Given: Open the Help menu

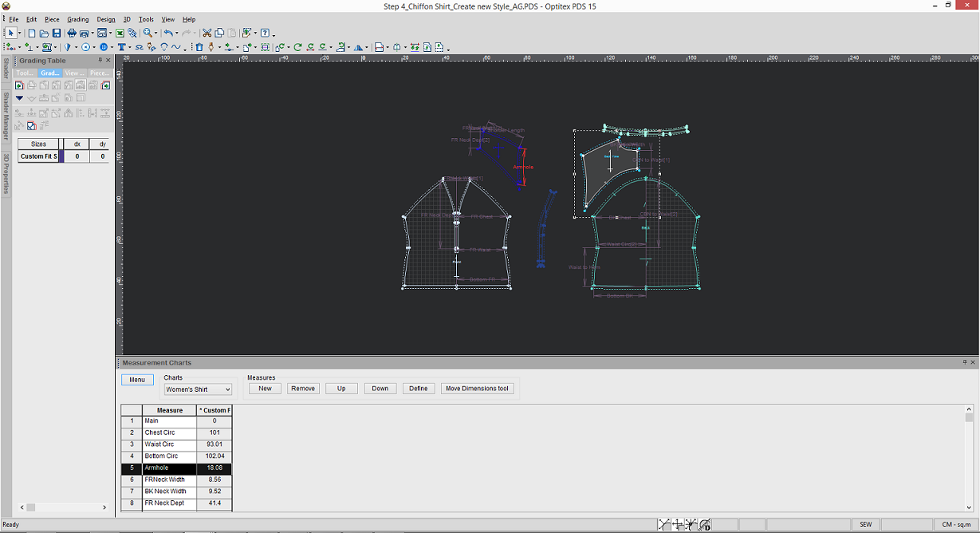Looking at the screenshot, I should point(189,19).
